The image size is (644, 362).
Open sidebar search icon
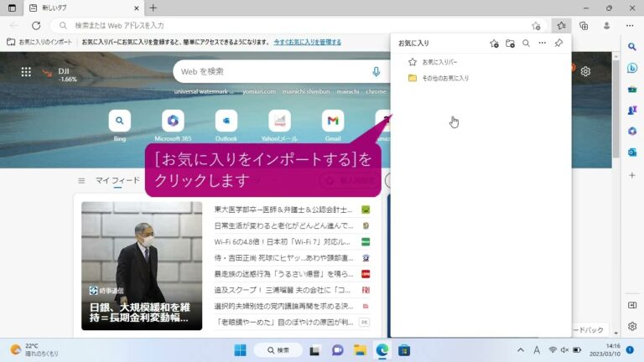click(x=632, y=46)
